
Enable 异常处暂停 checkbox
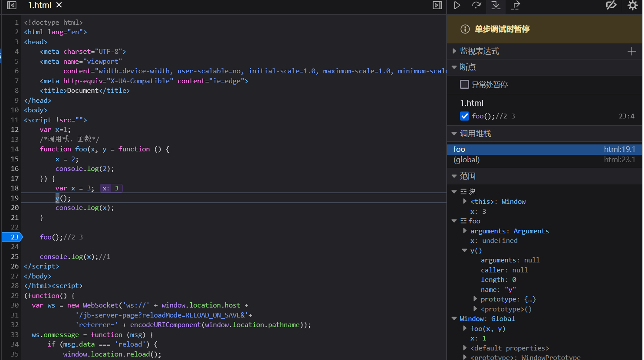click(464, 85)
